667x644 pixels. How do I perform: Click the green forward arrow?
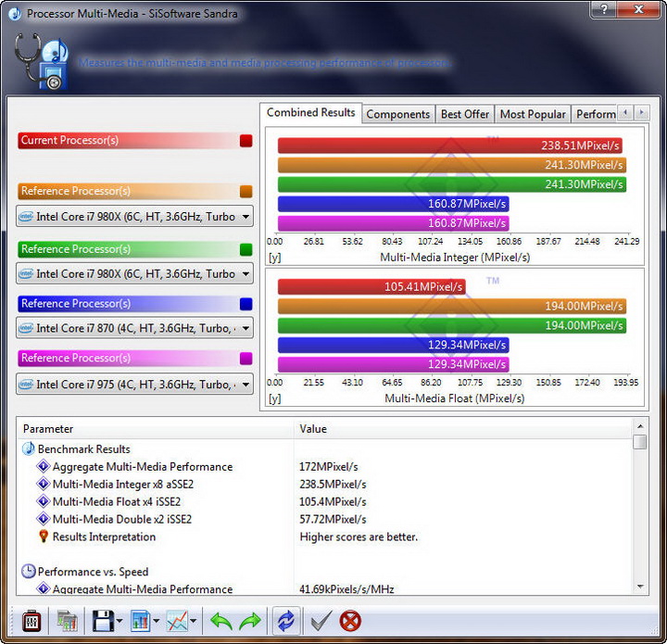[250, 622]
